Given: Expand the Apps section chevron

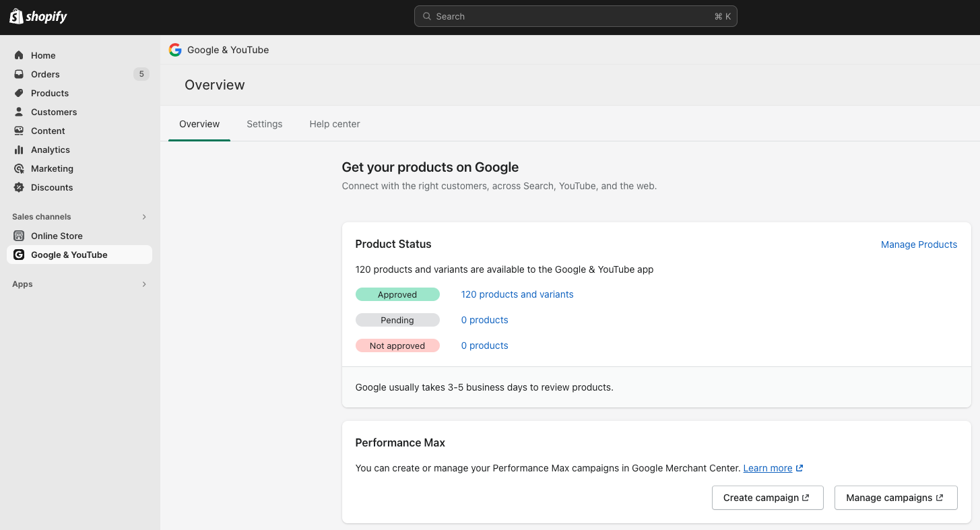Looking at the screenshot, I should pyautogui.click(x=144, y=284).
